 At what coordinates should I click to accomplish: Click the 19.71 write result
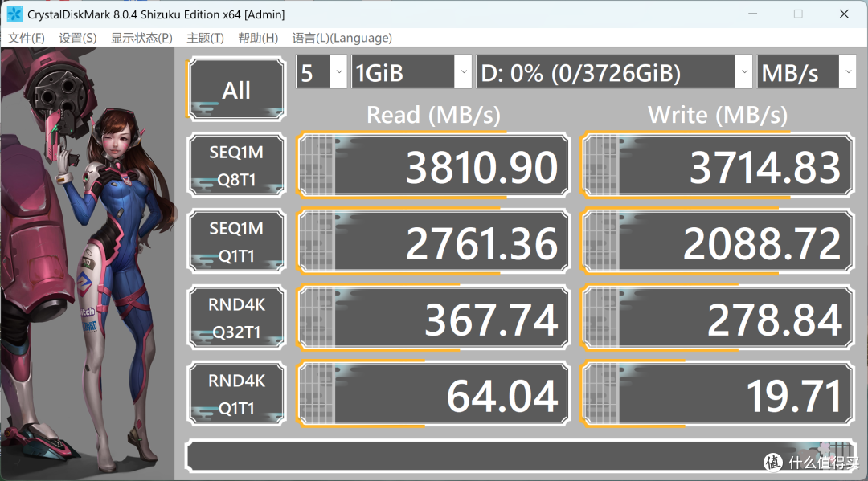click(x=718, y=394)
